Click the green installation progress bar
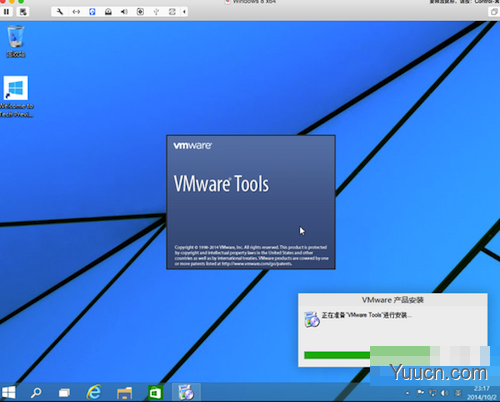 coord(367,355)
